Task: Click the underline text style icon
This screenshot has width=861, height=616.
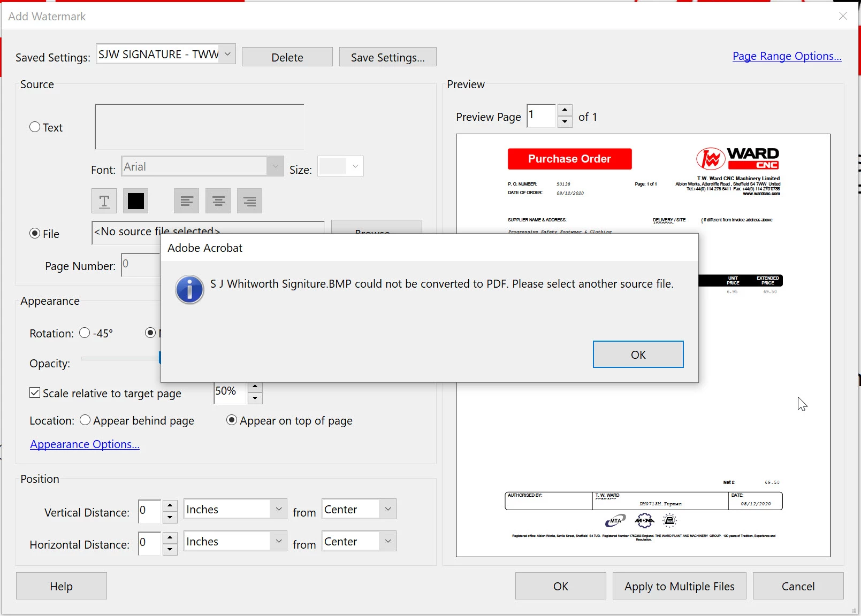Action: pyautogui.click(x=104, y=201)
